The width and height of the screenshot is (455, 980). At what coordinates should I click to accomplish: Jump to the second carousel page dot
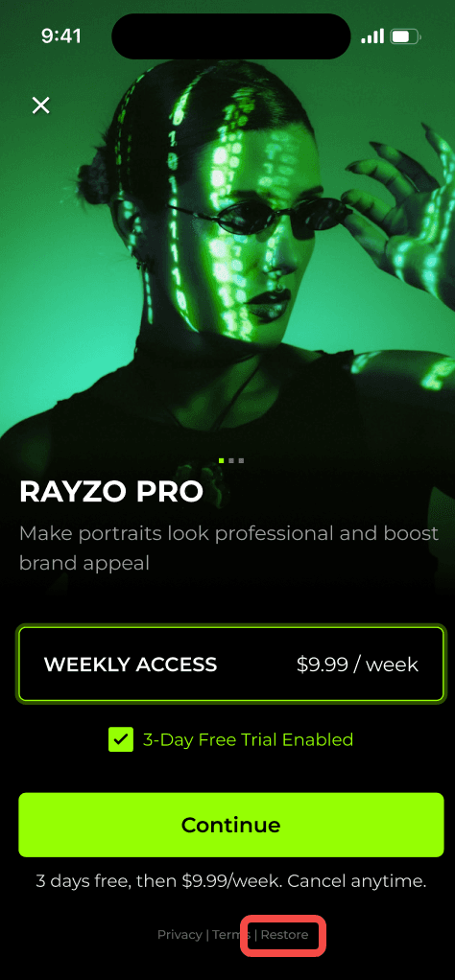pyautogui.click(x=231, y=460)
